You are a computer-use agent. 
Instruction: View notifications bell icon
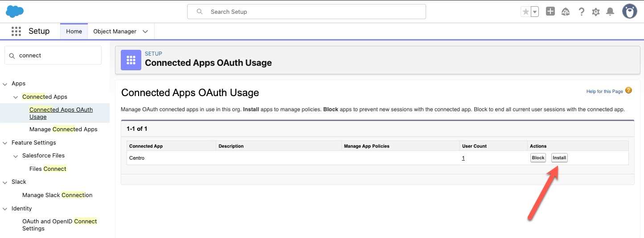click(610, 12)
